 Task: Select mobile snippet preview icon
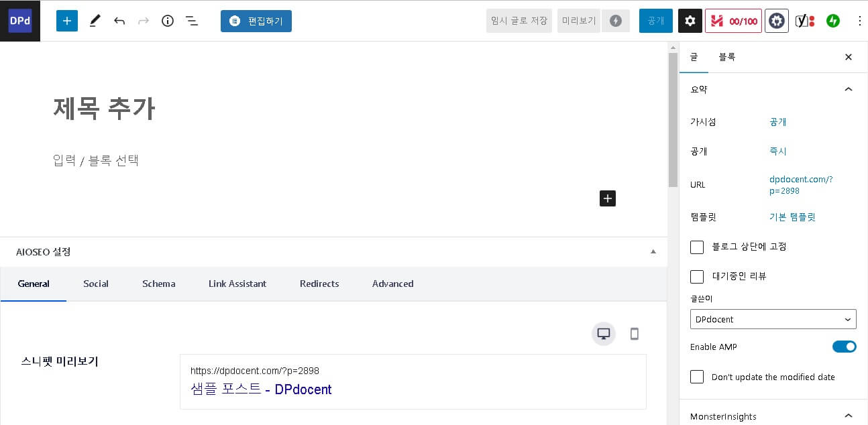[635, 333]
